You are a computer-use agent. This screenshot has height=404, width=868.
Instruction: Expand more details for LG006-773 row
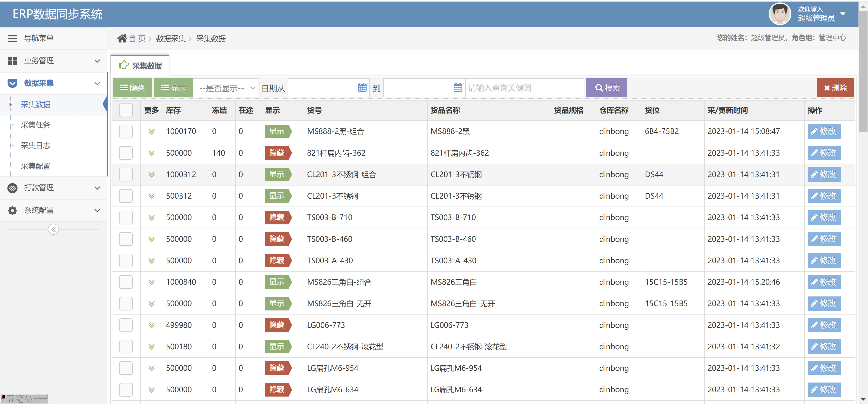tap(152, 326)
